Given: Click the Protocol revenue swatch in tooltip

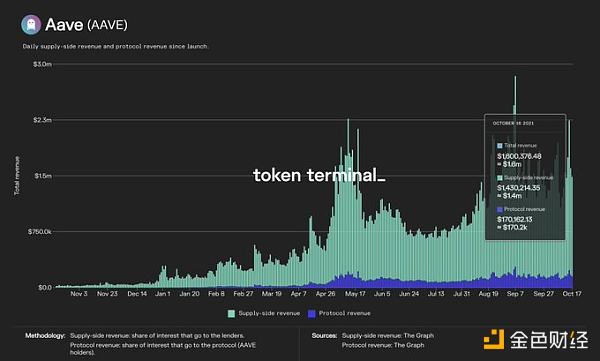Looking at the screenshot, I should click(x=499, y=209).
